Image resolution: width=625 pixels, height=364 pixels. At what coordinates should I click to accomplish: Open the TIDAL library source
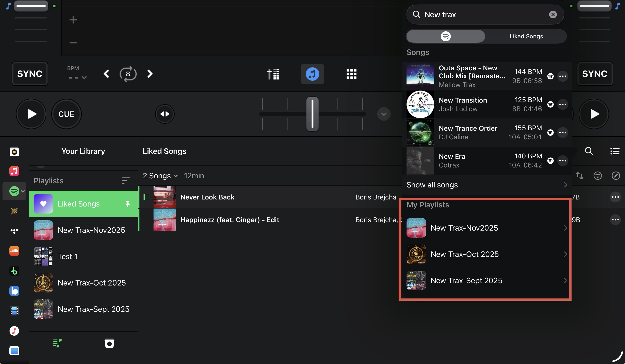[x=14, y=231]
